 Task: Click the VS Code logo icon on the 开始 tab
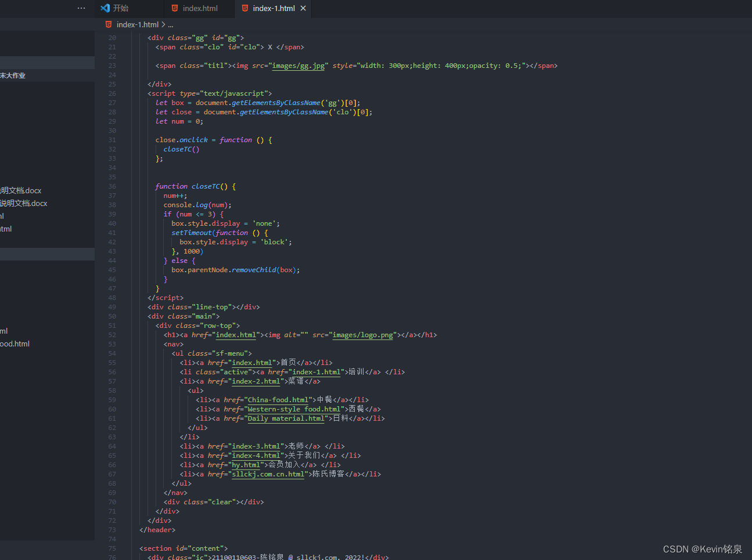coord(105,8)
